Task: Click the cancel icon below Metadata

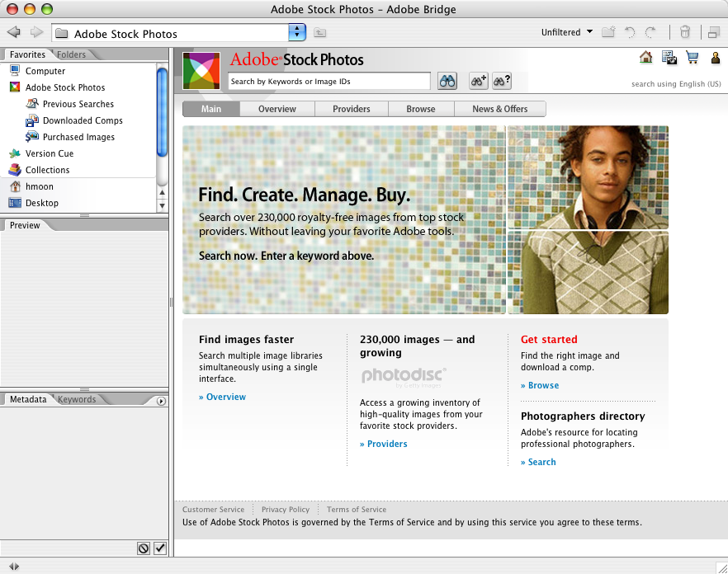Action: click(x=144, y=548)
